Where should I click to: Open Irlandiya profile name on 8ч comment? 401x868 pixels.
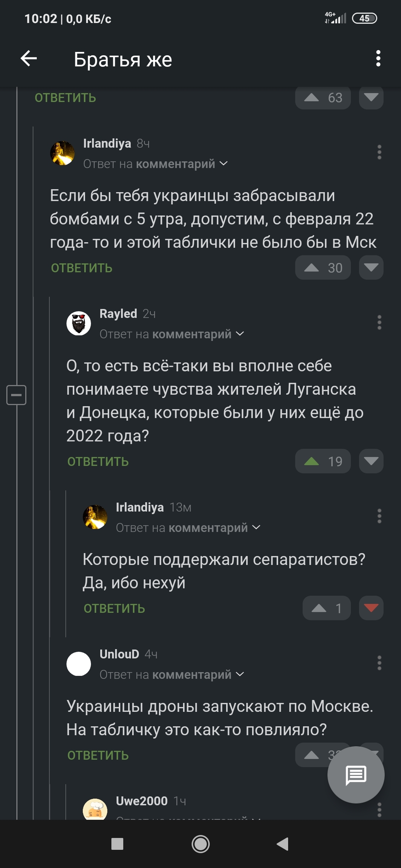pyautogui.click(x=107, y=143)
